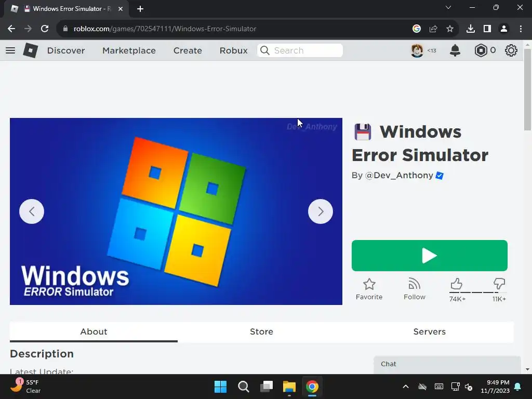This screenshot has width=532, height=399.
Task: Open Chrome profile icon
Action: [x=504, y=29]
